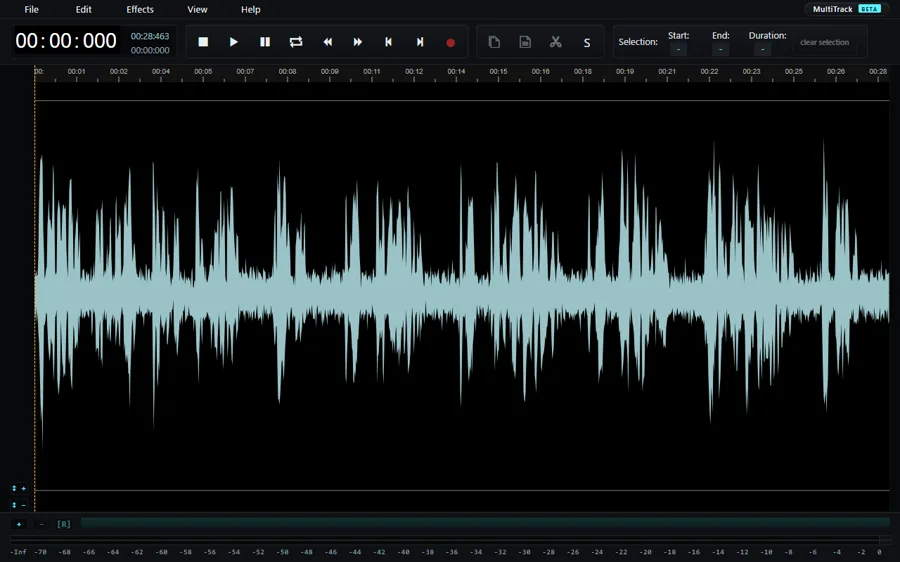This screenshot has width=900, height=562.
Task: Switch to MultiTrack BETA mode
Action: 847,9
